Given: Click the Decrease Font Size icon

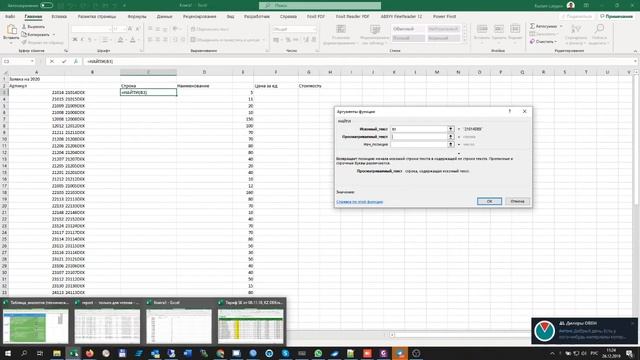Looking at the screenshot, I should tap(138, 29).
